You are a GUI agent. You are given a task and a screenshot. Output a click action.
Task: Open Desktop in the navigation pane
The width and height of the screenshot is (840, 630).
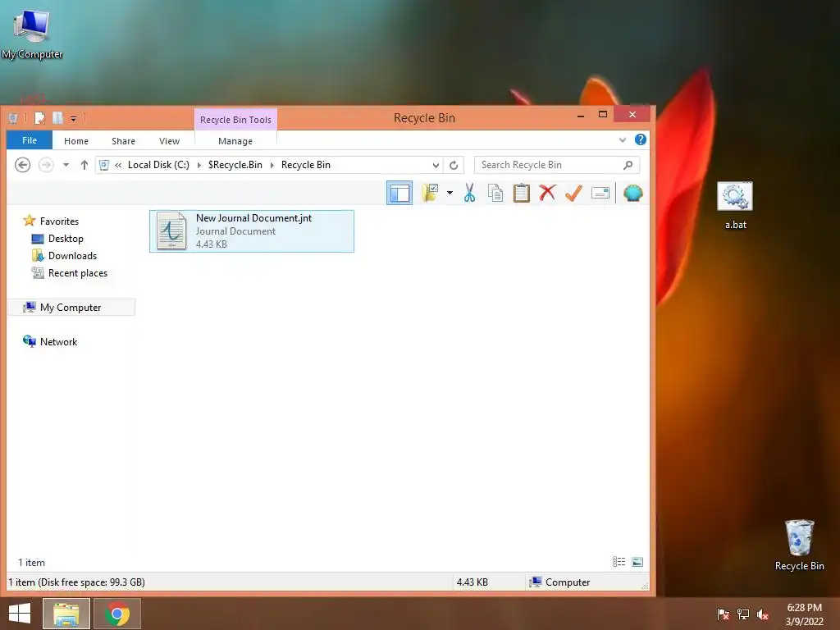(58, 239)
